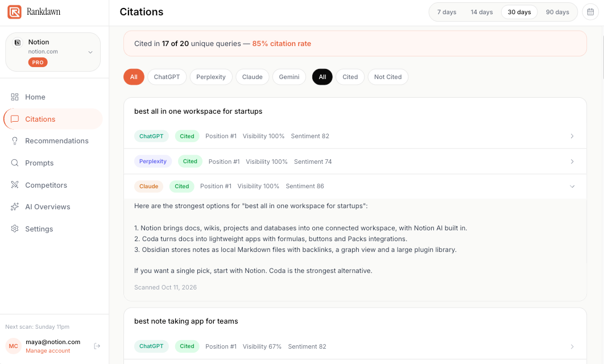Expand ChatGPT row under note taking query
The height and width of the screenshot is (364, 604).
click(572, 347)
